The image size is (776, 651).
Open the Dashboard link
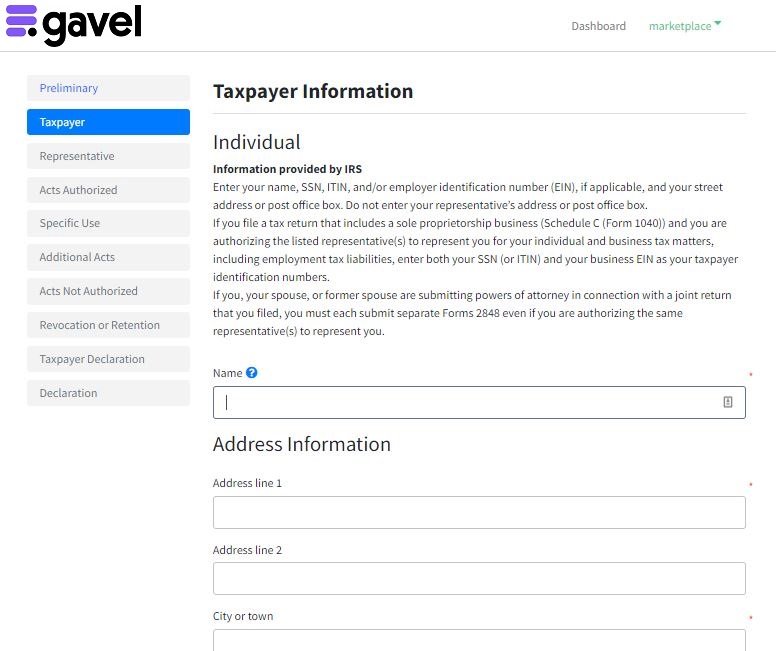[x=598, y=26]
